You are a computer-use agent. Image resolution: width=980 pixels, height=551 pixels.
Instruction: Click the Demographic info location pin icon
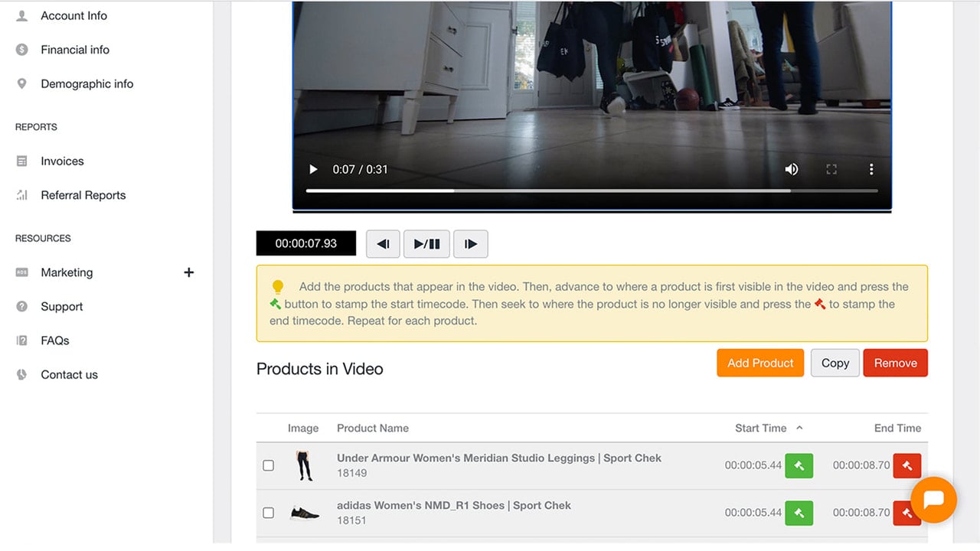point(22,84)
